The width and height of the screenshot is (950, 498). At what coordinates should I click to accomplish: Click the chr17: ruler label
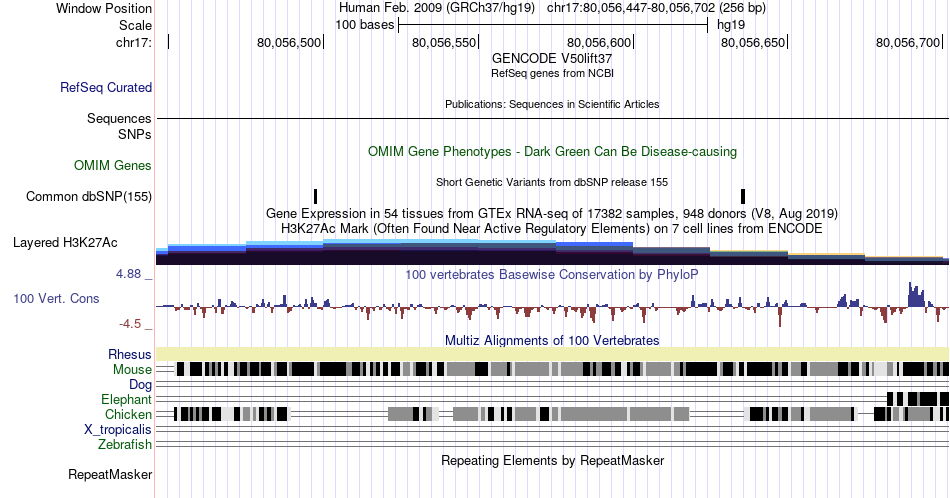134,42
